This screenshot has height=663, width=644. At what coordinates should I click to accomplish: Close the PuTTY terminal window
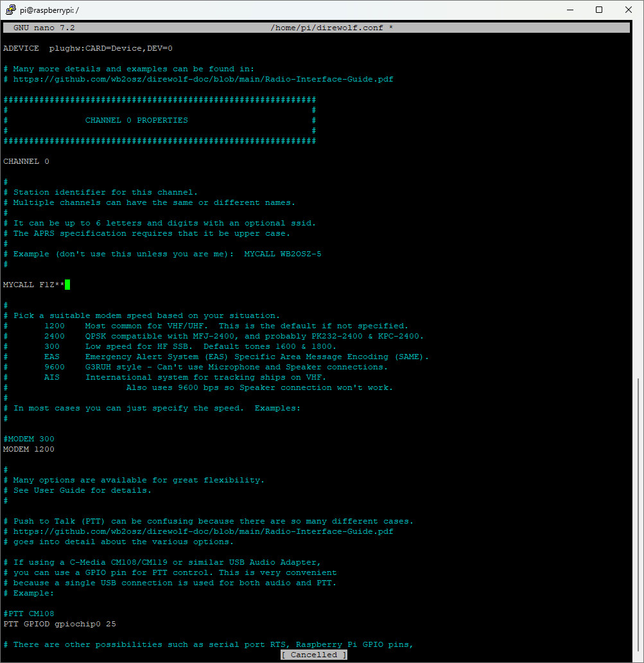(628, 10)
